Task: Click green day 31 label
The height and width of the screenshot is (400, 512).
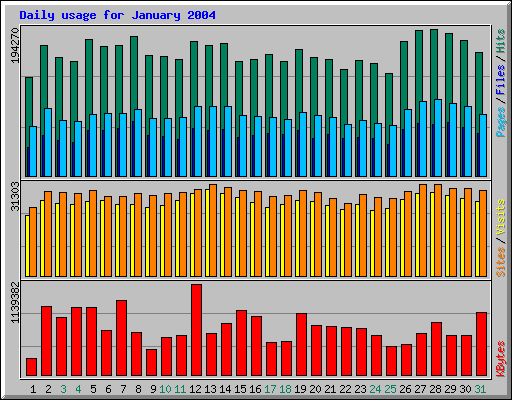Action: (x=480, y=389)
